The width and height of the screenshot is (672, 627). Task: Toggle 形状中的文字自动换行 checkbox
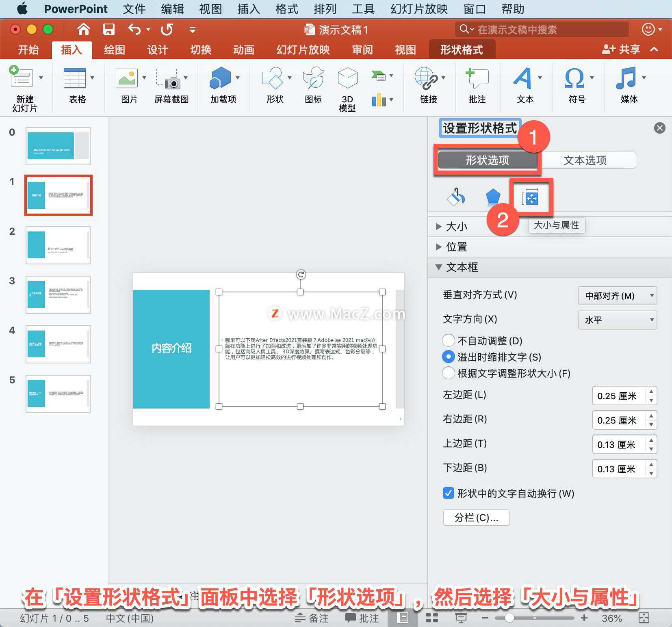click(448, 493)
